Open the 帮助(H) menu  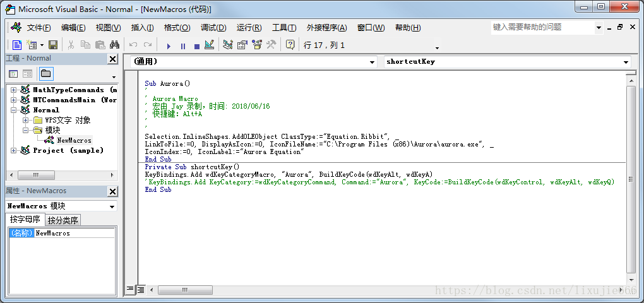(x=408, y=28)
